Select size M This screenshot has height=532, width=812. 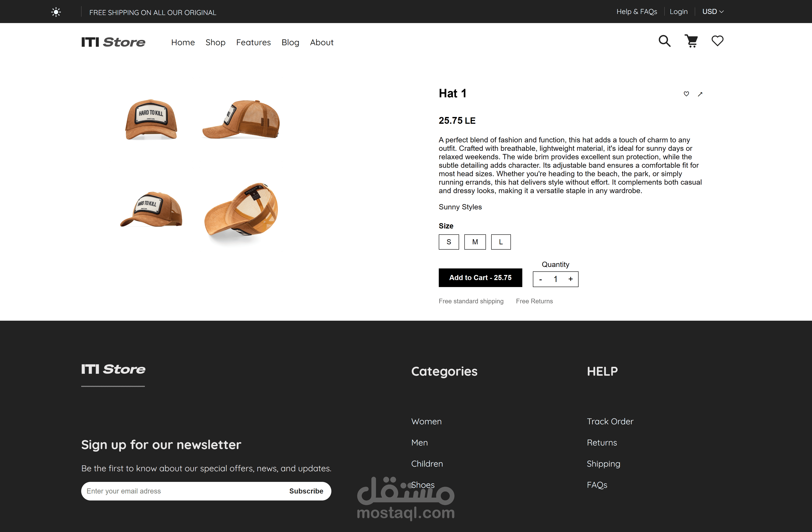[x=475, y=242]
